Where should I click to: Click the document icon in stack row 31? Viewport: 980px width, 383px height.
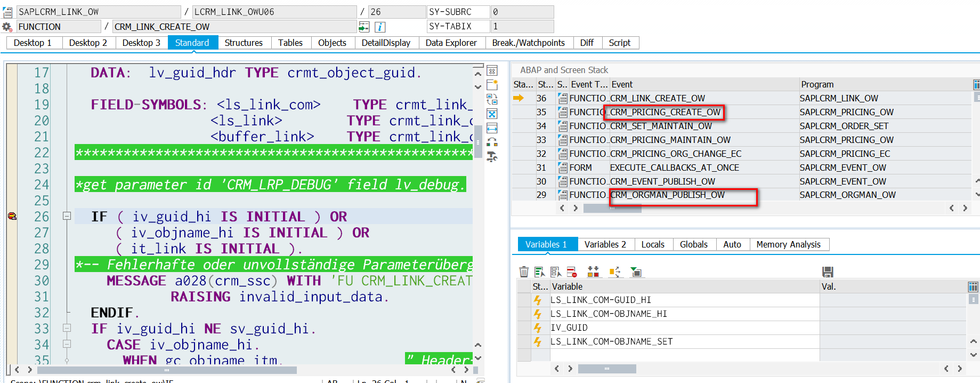tap(562, 167)
